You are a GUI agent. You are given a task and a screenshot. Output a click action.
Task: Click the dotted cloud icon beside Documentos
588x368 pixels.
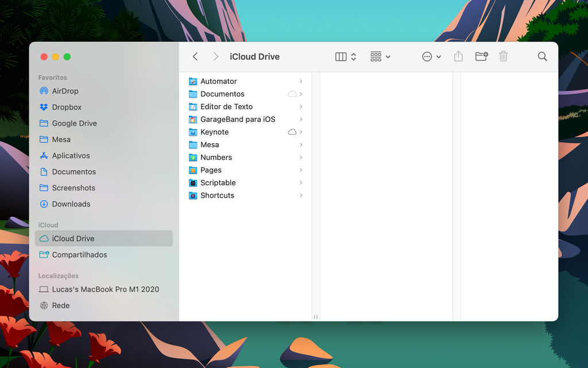coord(292,94)
